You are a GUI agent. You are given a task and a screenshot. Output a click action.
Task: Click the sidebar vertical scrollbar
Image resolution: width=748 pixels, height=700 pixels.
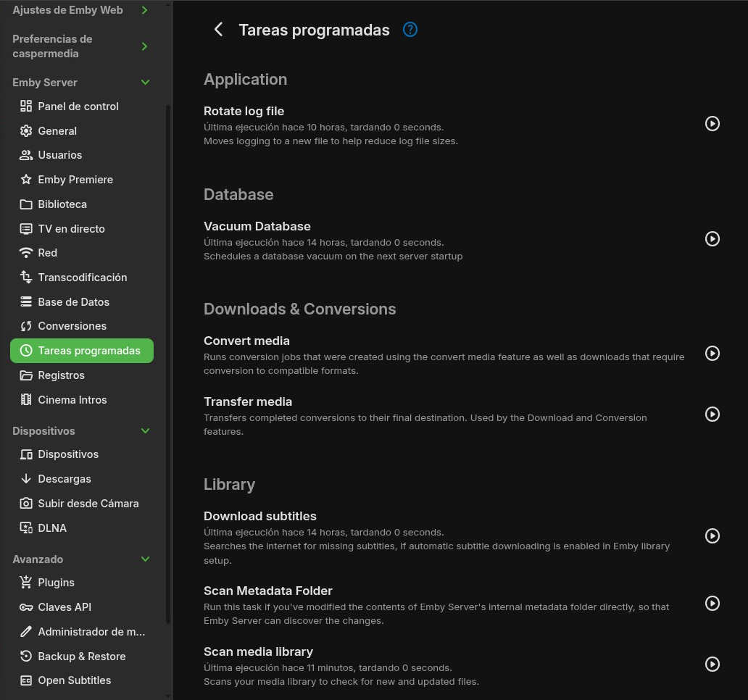pyautogui.click(x=169, y=362)
